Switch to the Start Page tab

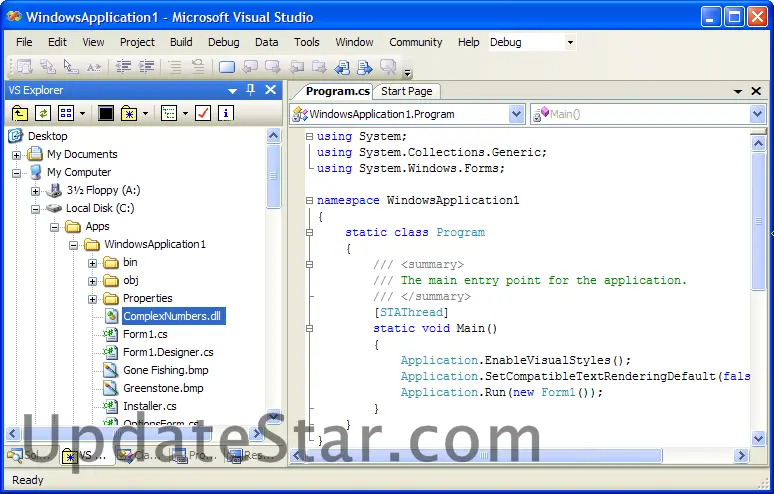point(407,91)
